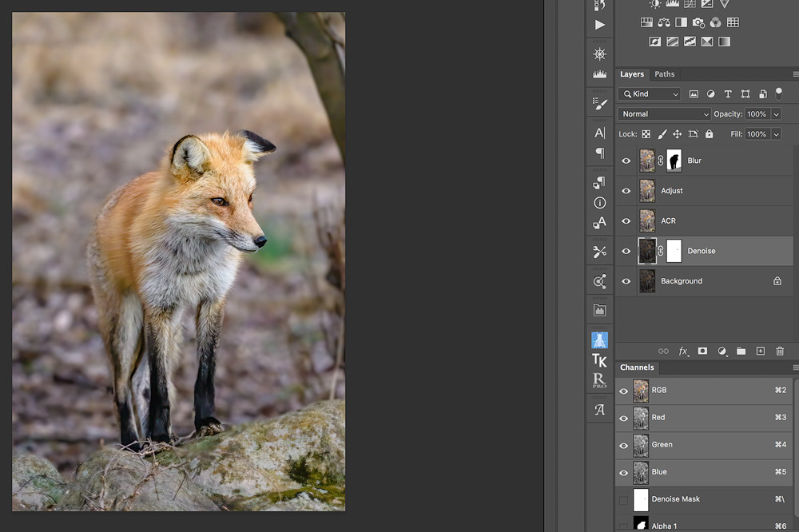
Task: Click the Blur layer mask thumbnail
Action: (674, 161)
